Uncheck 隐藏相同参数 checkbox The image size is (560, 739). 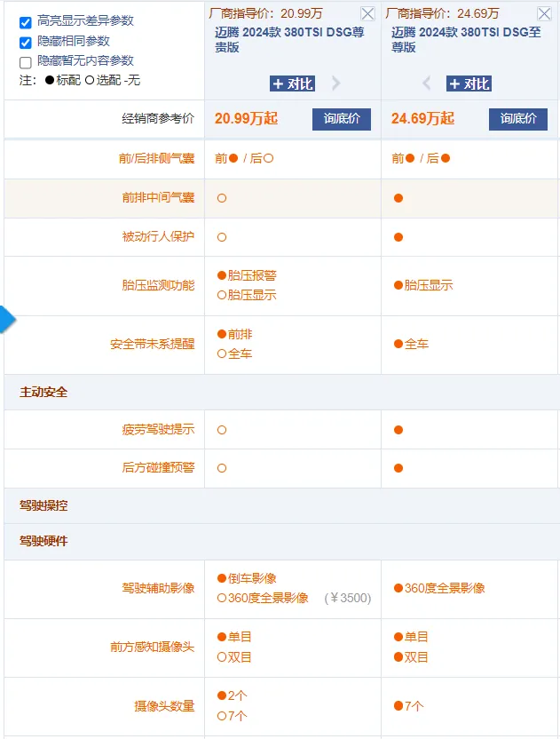26,43
